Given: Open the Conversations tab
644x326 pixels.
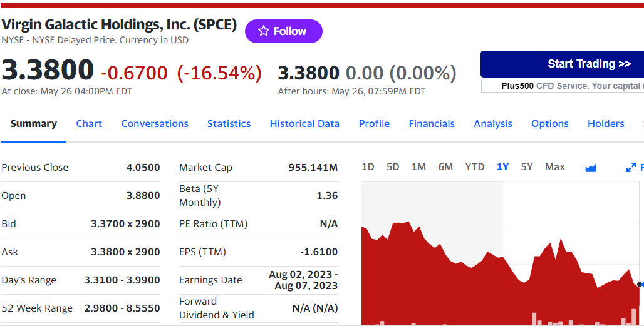Looking at the screenshot, I should click(x=155, y=124).
